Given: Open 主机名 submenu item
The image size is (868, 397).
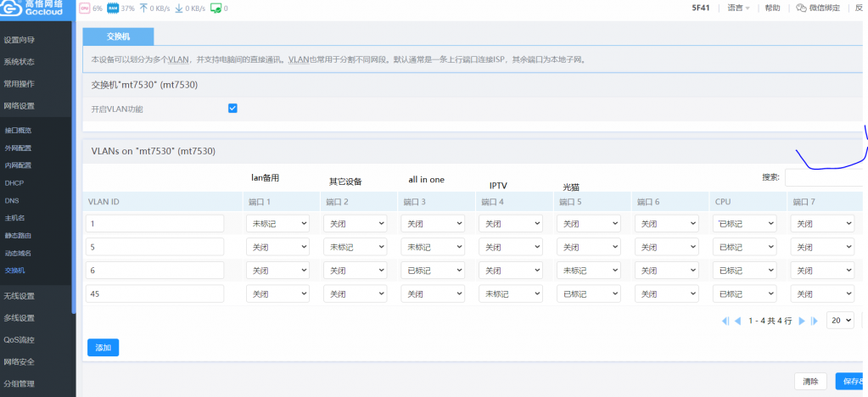Looking at the screenshot, I should pos(15,218).
